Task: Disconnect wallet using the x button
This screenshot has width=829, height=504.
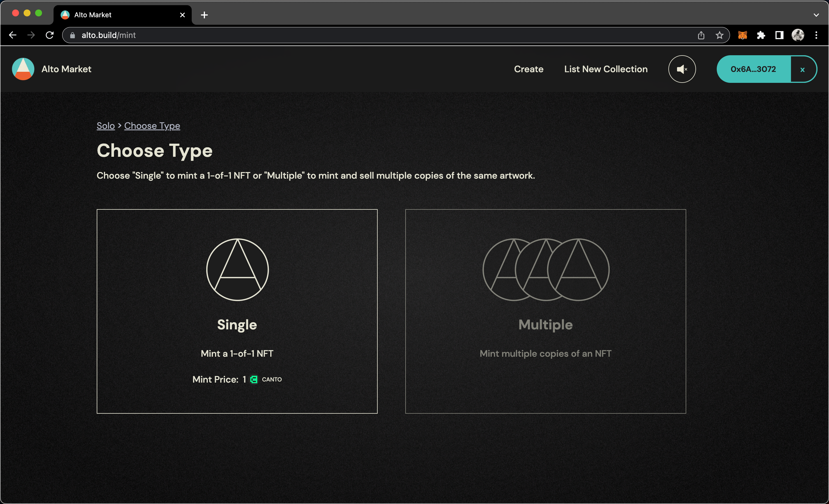Action: (x=803, y=69)
